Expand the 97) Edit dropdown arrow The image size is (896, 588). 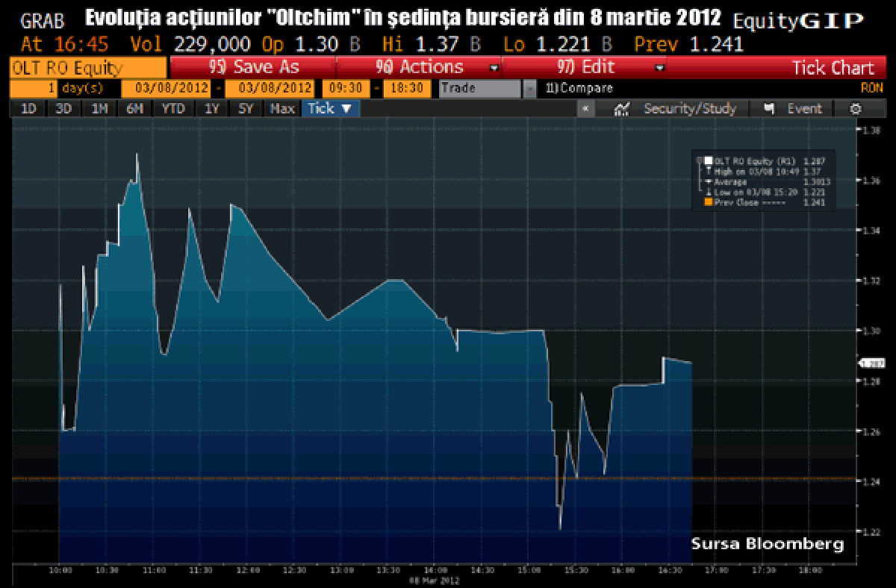[659, 68]
